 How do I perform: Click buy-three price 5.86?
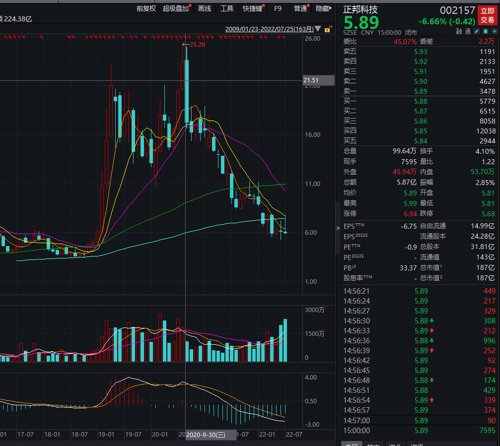click(420, 121)
